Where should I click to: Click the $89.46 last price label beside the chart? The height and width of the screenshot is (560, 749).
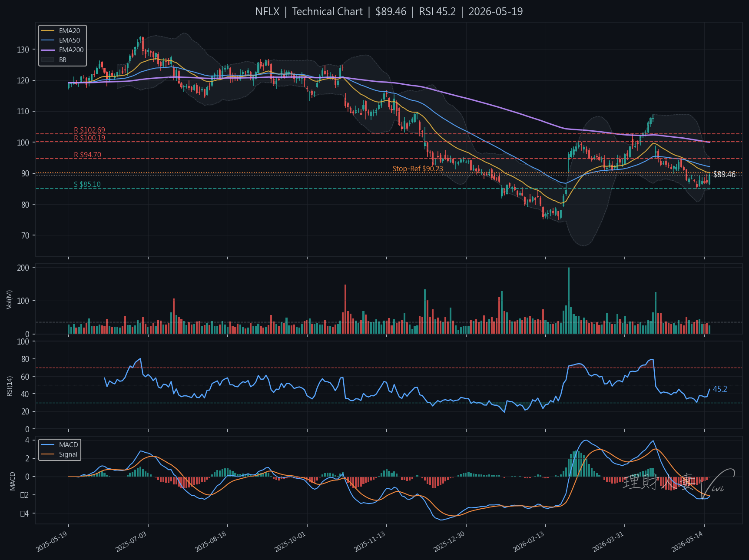click(724, 175)
